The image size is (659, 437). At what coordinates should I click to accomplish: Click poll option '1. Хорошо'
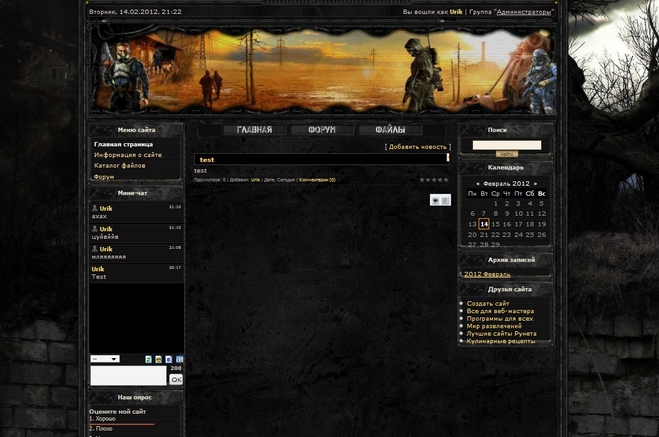coord(102,419)
